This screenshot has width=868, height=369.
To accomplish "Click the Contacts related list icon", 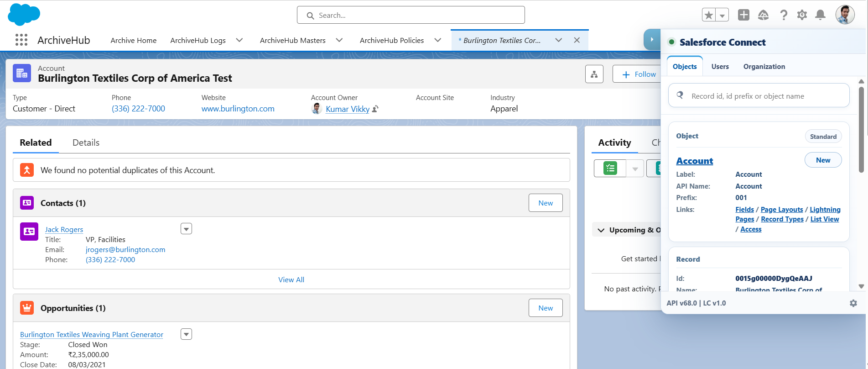I will pos(27,203).
